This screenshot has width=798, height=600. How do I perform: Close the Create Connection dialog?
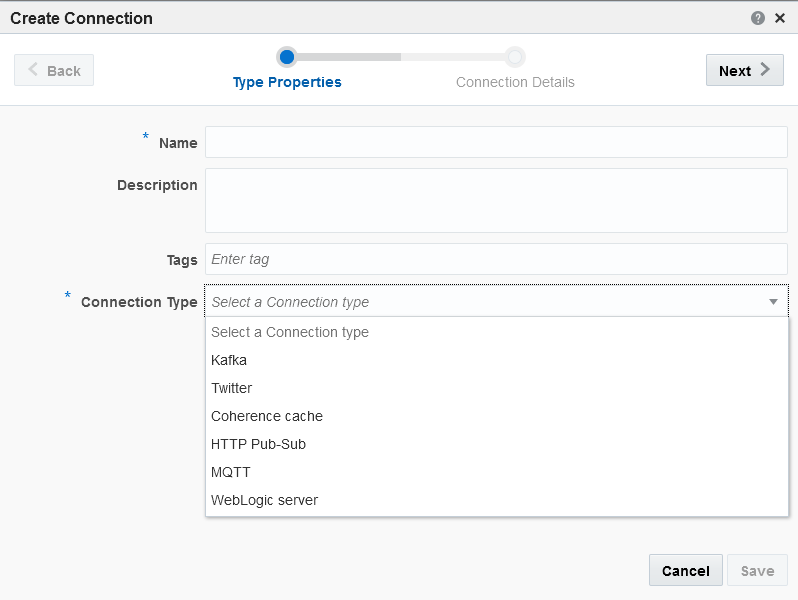780,18
